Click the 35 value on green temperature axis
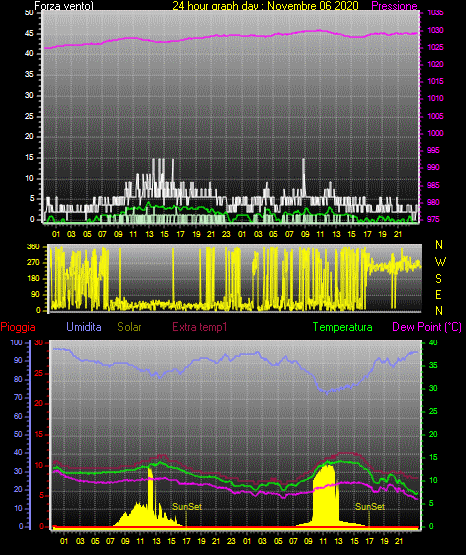The height and width of the screenshot is (555, 466). tap(433, 365)
